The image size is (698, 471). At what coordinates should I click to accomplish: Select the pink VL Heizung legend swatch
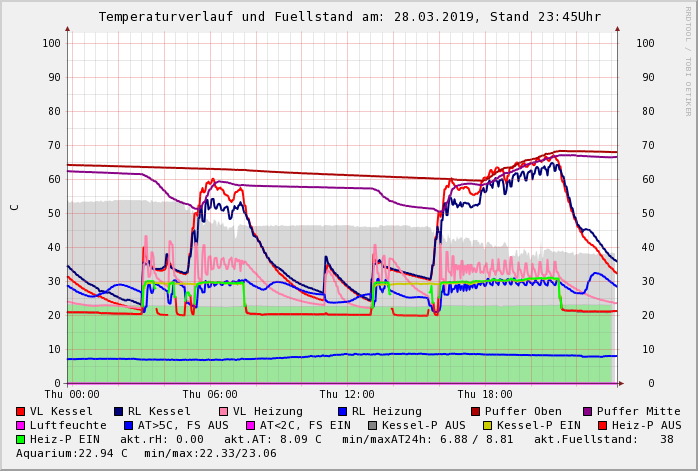click(x=223, y=411)
